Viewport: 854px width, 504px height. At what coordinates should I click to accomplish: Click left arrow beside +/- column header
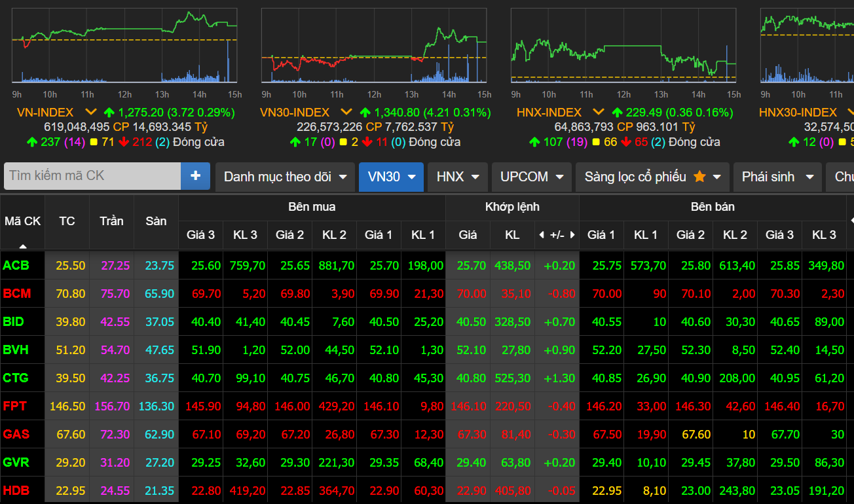coord(541,234)
